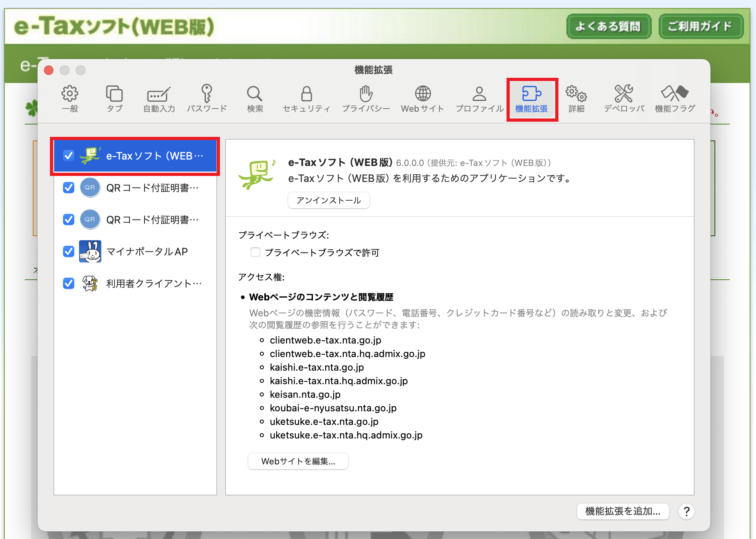Open the タブ (Tabs) preferences pane
This screenshot has height=539, width=756.
coord(115,99)
